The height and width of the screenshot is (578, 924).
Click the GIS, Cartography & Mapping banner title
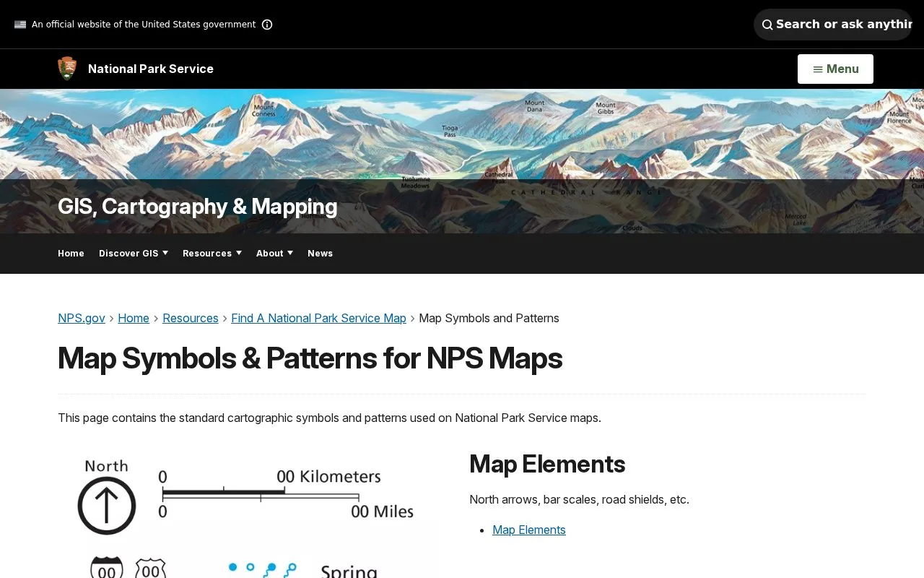coord(198,207)
